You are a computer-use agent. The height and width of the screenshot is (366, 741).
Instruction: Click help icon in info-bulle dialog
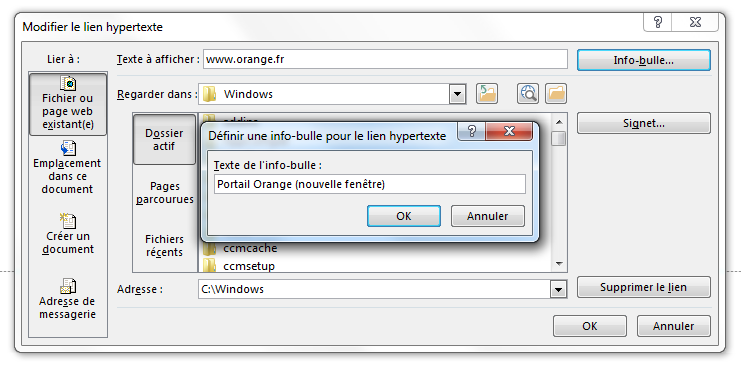pyautogui.click(x=474, y=131)
